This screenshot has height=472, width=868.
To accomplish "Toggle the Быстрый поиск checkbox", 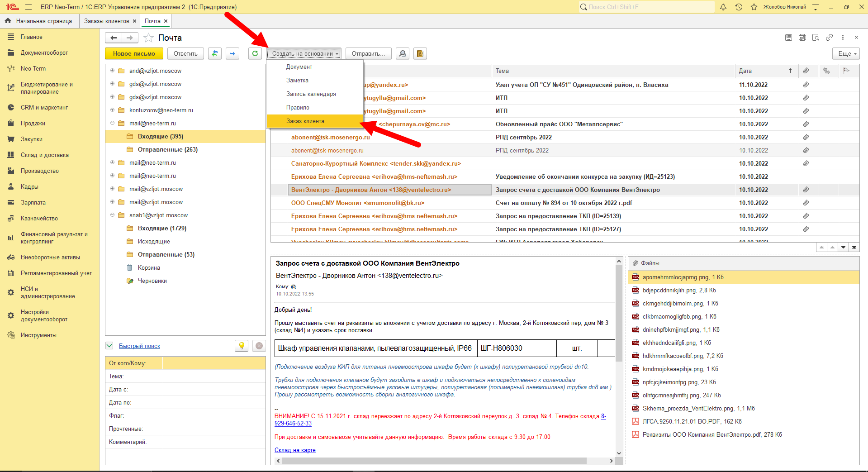I will pyautogui.click(x=109, y=346).
